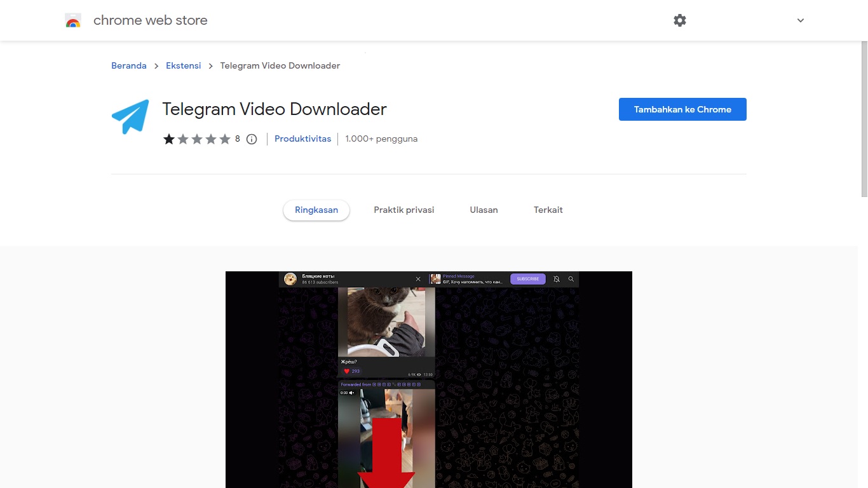This screenshot has width=868, height=488.
Task: Go to Beranda breadcrumb link
Action: click(129, 65)
